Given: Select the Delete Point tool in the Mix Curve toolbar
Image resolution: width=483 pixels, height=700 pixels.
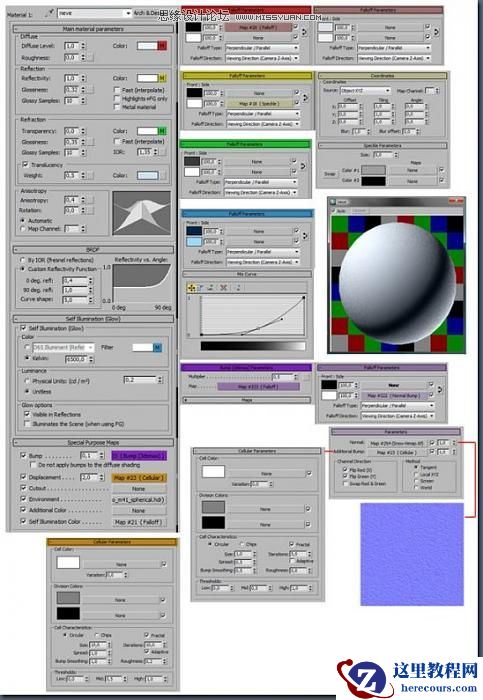Looking at the screenshot, I should [224, 288].
